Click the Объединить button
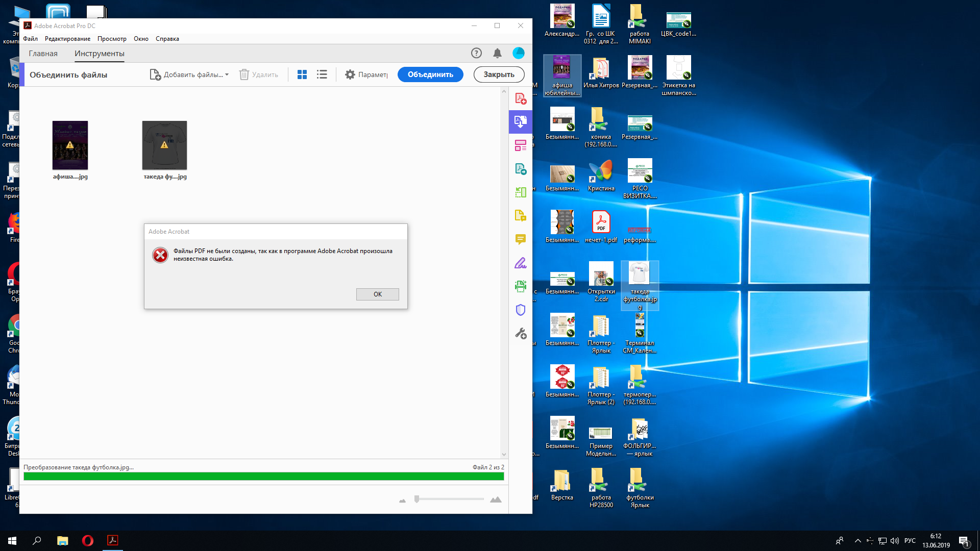This screenshot has width=980, height=551. coord(430,74)
